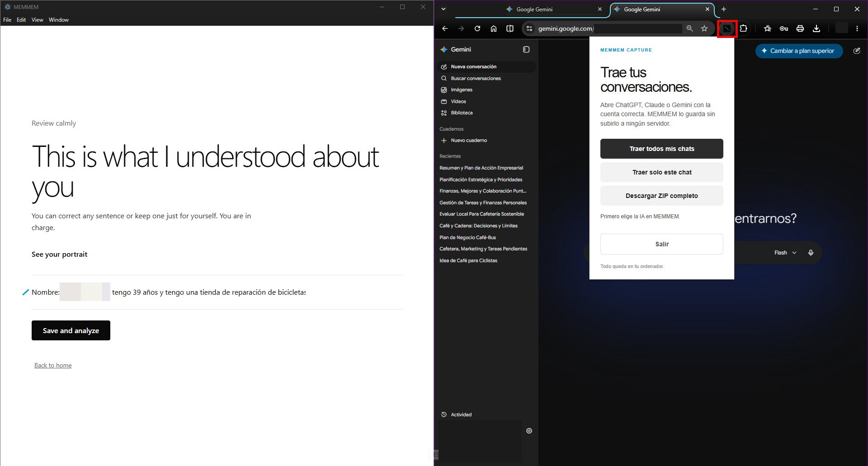Open the View menu in MEMMEM
The width and height of the screenshot is (868, 466).
38,20
